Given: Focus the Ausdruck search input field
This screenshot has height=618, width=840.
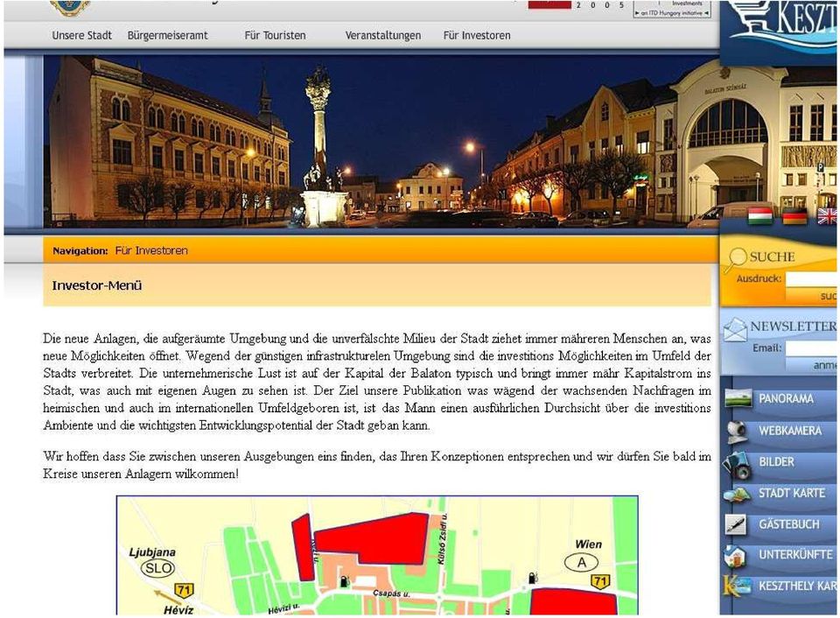Looking at the screenshot, I should click(x=812, y=279).
